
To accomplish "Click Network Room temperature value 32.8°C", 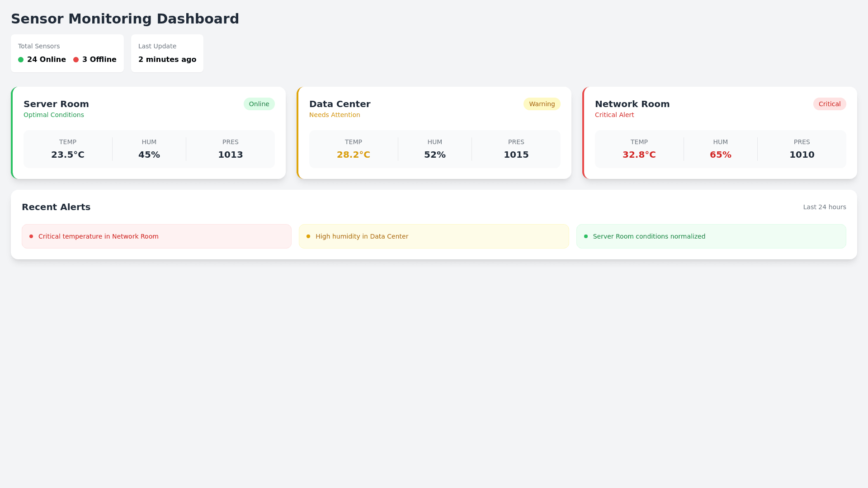I will (639, 155).
